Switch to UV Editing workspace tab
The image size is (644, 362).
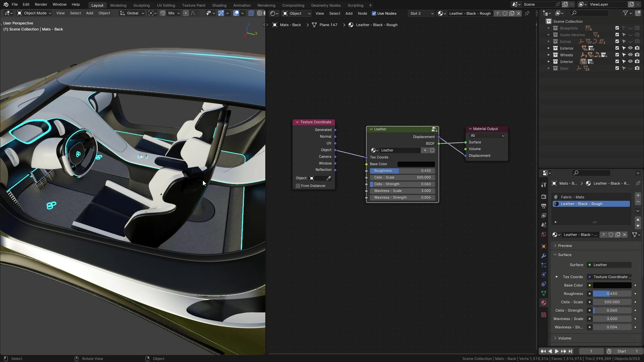coord(166,5)
